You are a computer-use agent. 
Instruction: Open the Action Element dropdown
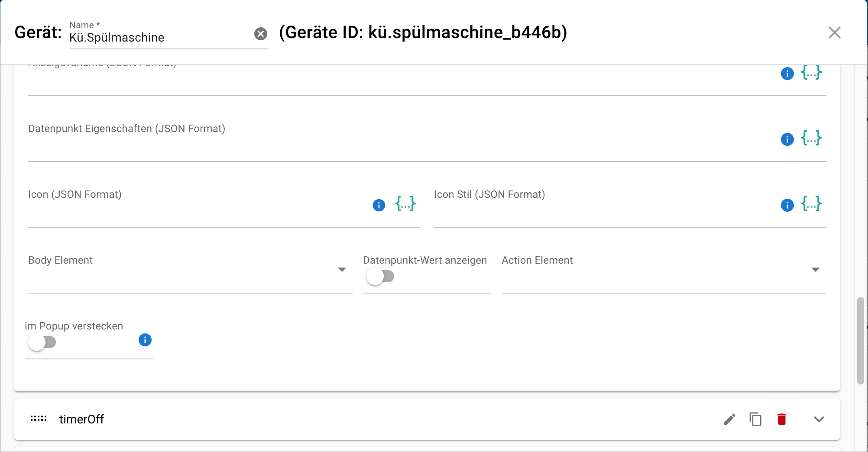point(663,270)
